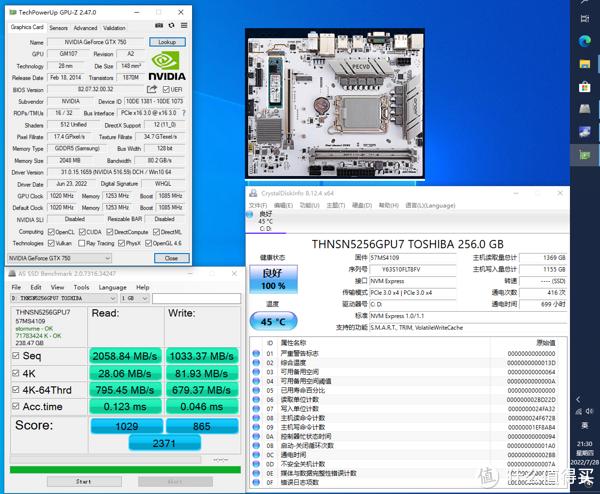Click status circle icon for attribute 05 已用寿命百分比
Screen dimensions: 600x494
click(256, 390)
